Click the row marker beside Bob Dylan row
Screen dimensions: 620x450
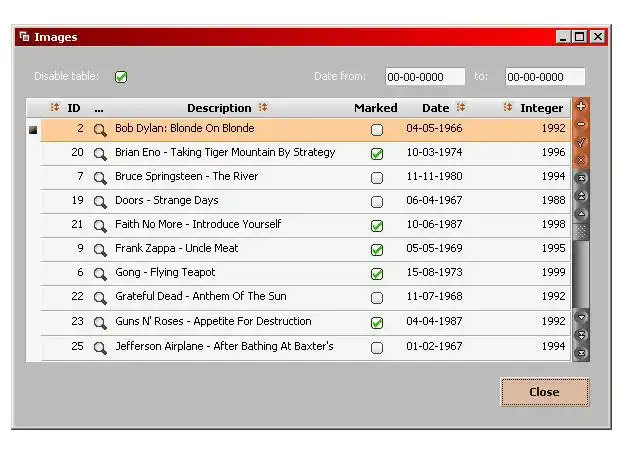pos(33,130)
